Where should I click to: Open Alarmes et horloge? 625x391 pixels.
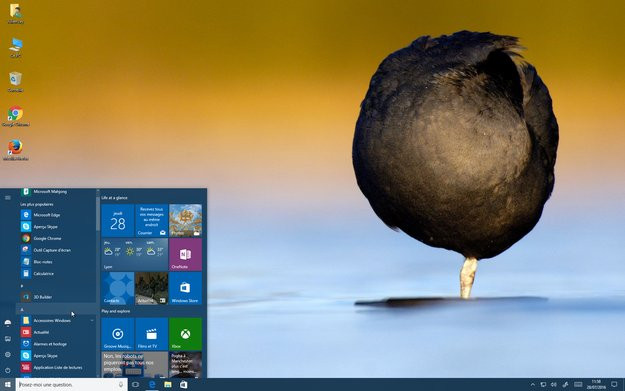point(56,344)
